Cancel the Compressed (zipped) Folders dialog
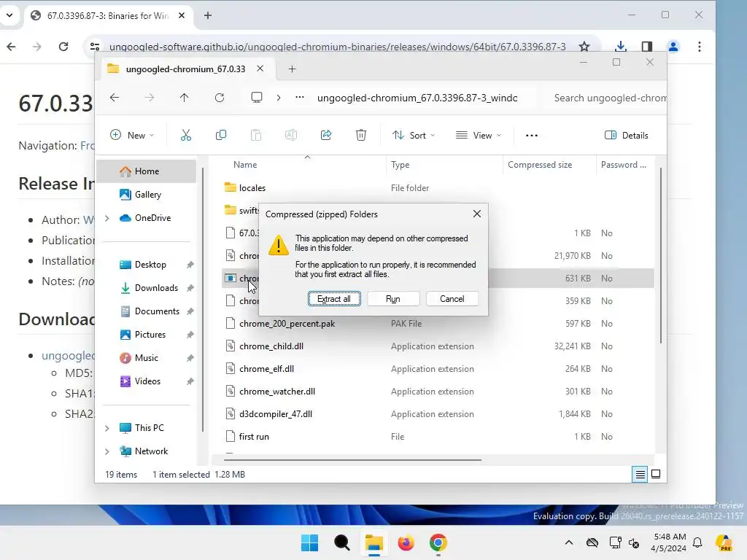 [452, 298]
